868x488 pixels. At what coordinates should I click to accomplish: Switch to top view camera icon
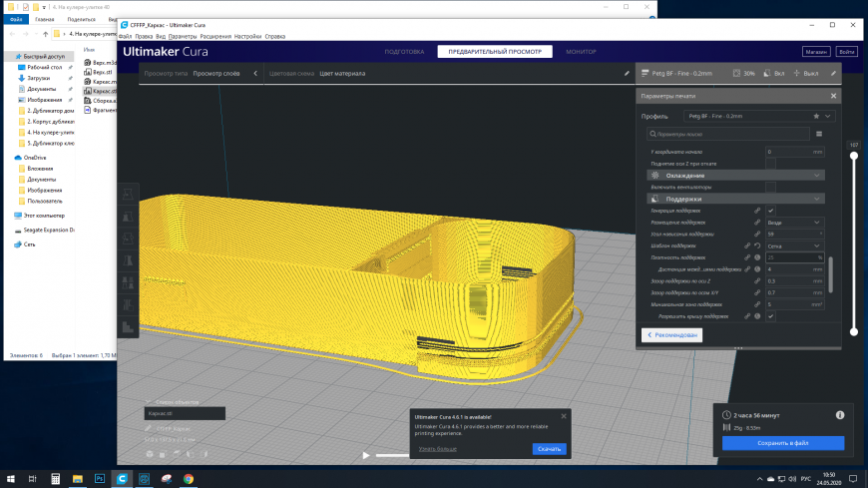click(177, 454)
